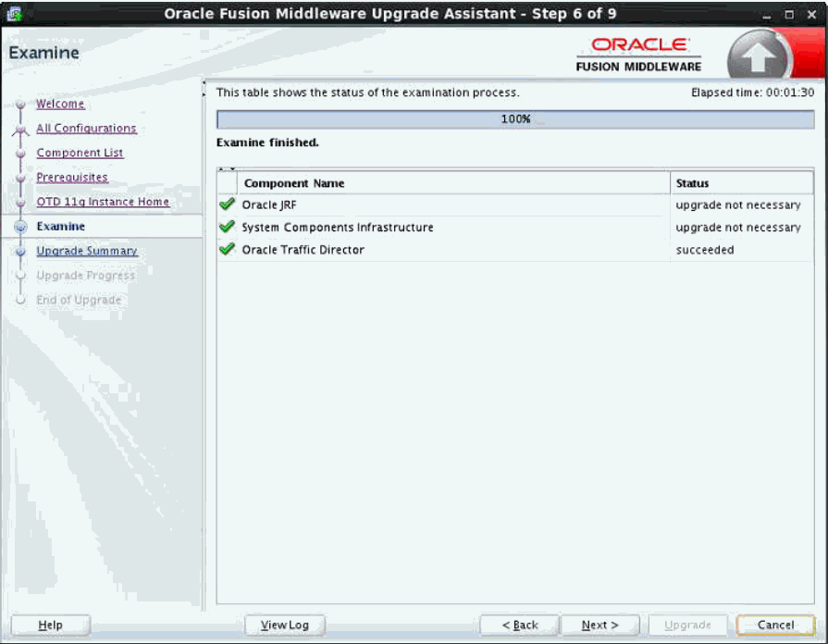Open the Prerequisites step link
Screen dimensions: 828x644
pyautogui.click(x=72, y=177)
